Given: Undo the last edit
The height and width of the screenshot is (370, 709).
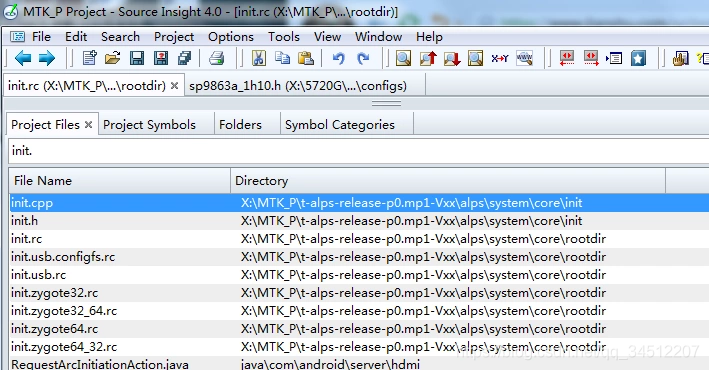Looking at the screenshot, I should (x=339, y=58).
